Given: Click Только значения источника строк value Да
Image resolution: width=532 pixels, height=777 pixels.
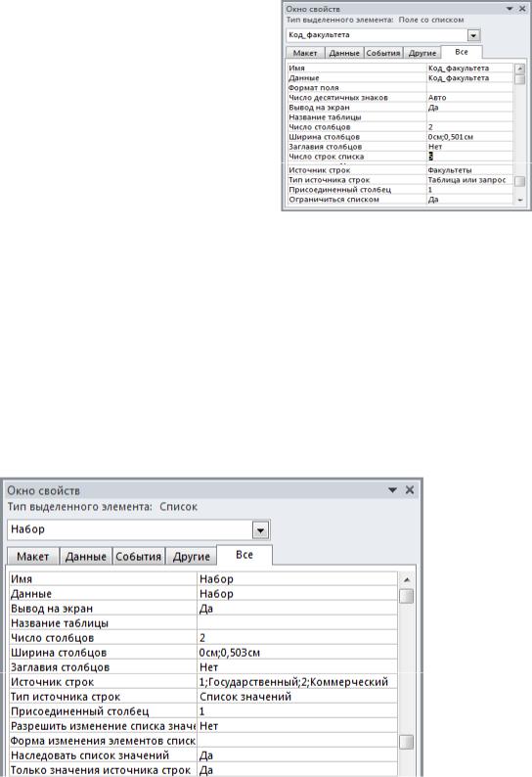Looking at the screenshot, I should [296, 770].
